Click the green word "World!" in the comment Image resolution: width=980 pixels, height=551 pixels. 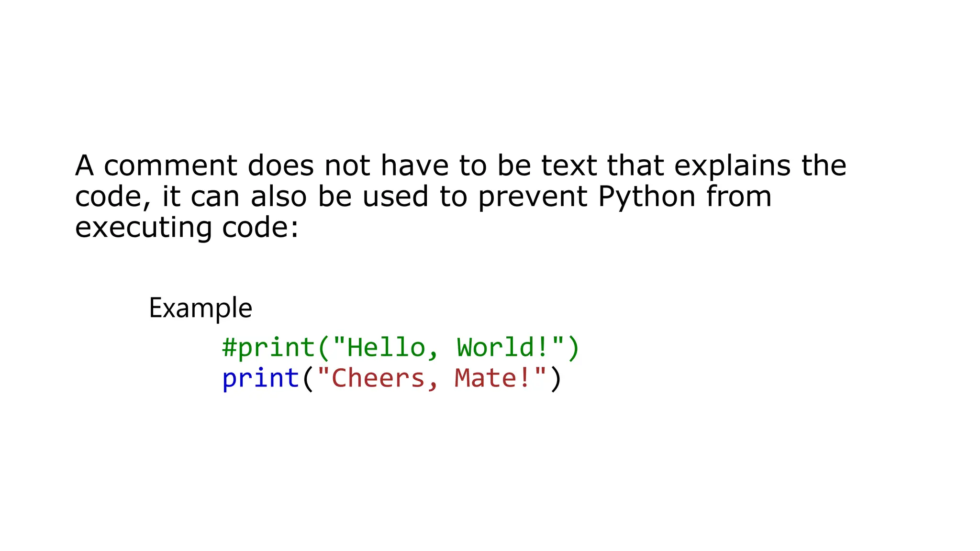(x=503, y=347)
